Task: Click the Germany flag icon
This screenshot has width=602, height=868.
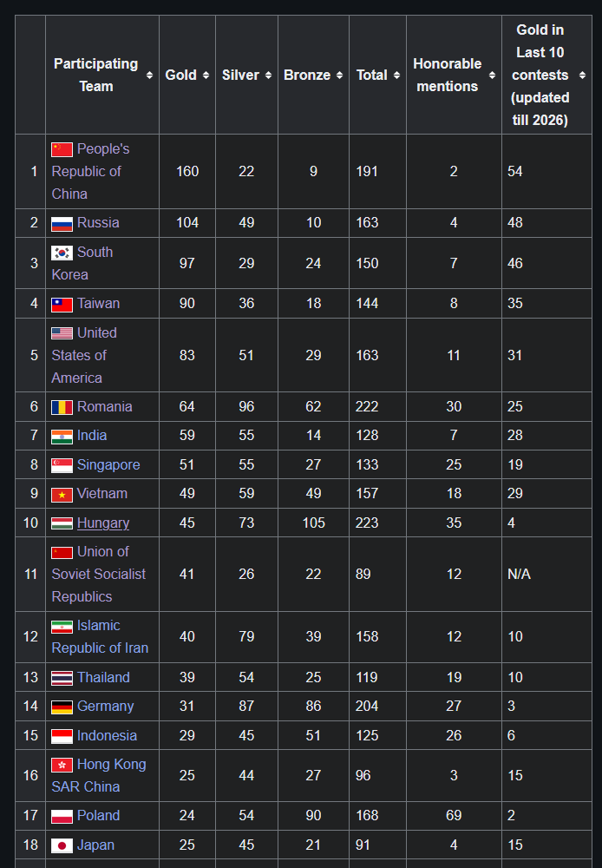Action: [62, 707]
